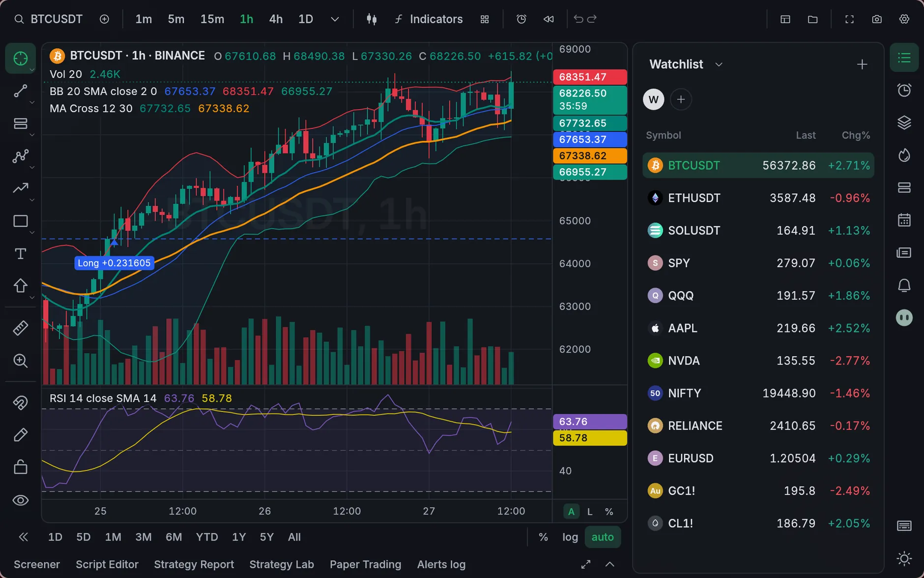Toggle lock all drawing tools
The width and height of the screenshot is (924, 578).
(20, 467)
